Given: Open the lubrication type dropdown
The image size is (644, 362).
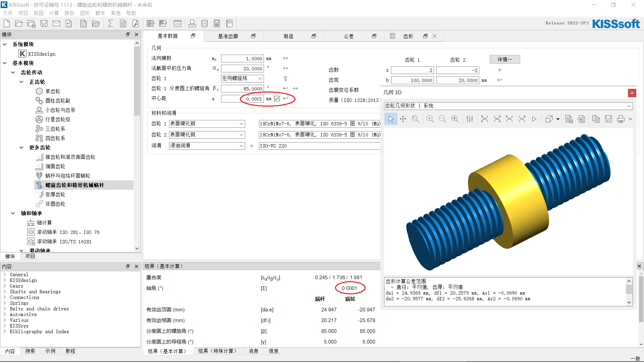Looking at the screenshot, I should 207,146.
